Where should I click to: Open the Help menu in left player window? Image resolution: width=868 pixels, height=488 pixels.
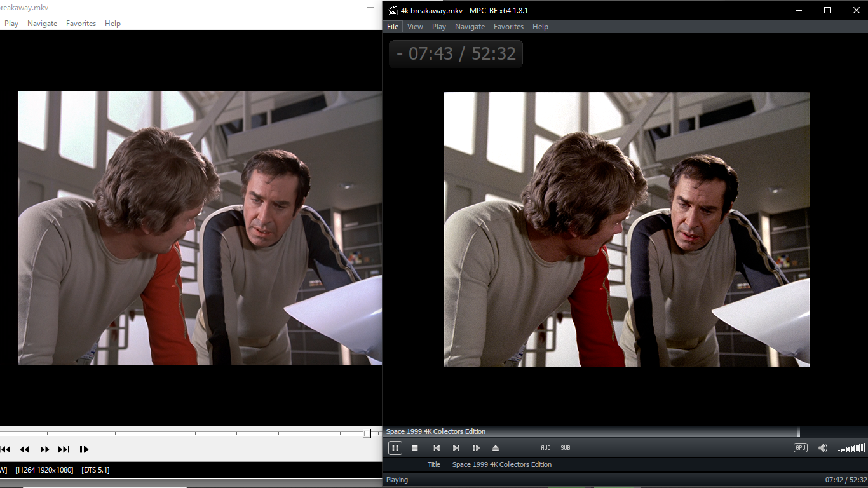(112, 24)
